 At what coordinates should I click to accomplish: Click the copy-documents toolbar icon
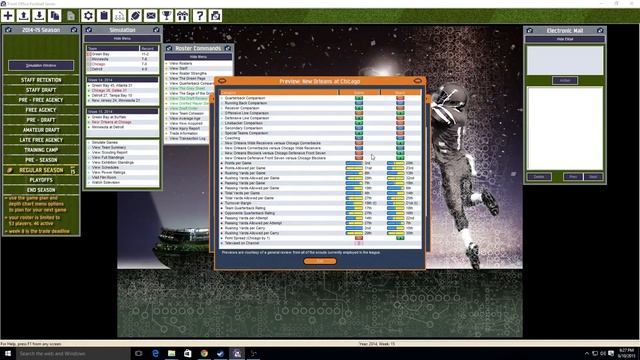point(55,16)
